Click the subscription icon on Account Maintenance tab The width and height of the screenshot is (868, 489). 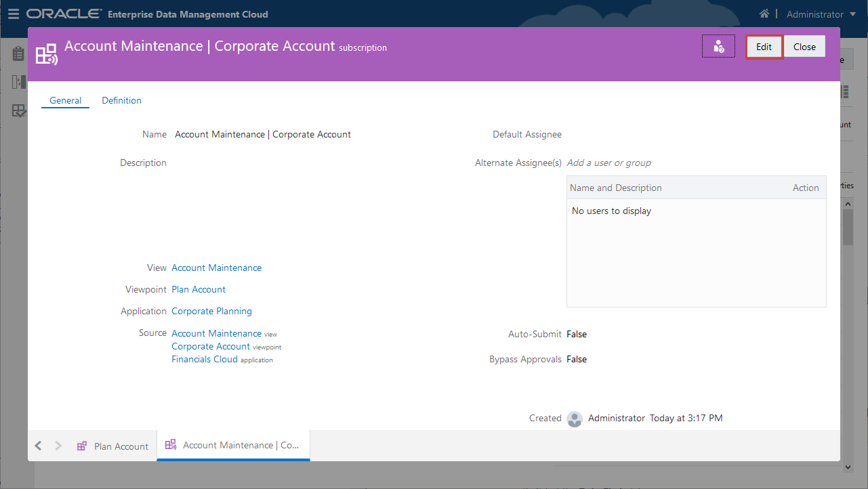(x=169, y=445)
